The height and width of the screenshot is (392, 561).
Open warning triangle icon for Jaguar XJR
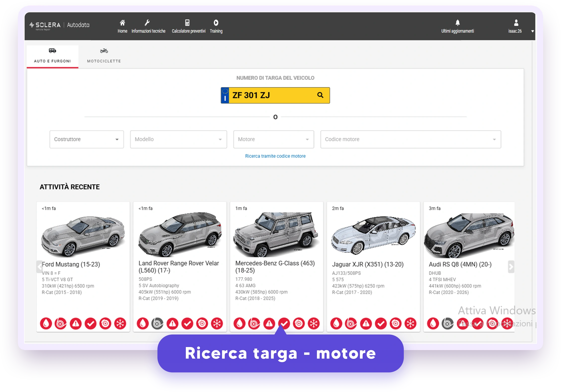(x=366, y=323)
